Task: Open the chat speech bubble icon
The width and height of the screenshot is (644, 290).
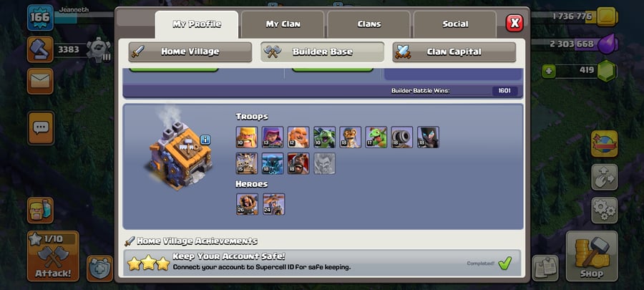Action: pos(41,127)
